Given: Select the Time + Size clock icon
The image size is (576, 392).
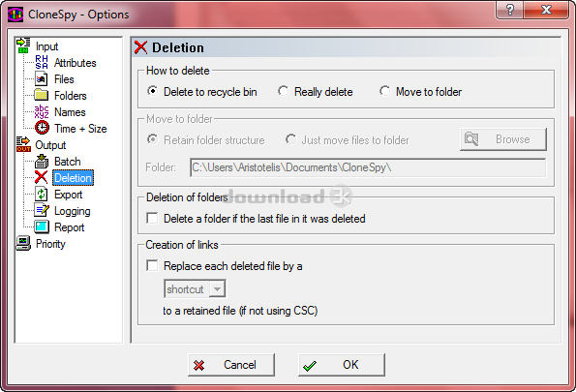Looking at the screenshot, I should tap(42, 128).
